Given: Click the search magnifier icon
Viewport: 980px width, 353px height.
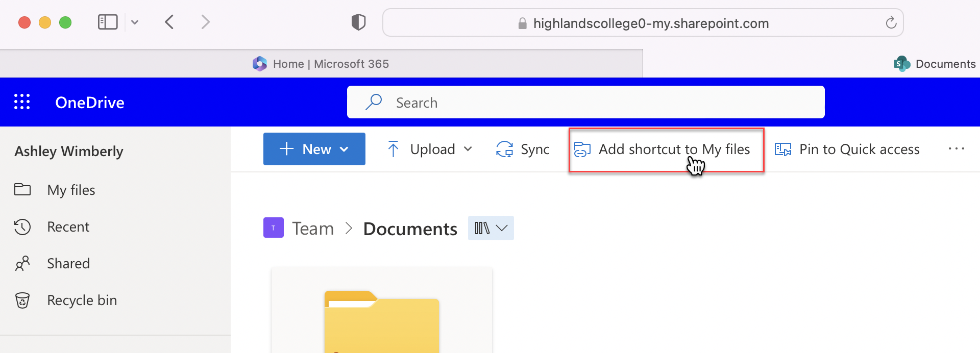Looking at the screenshot, I should 374,102.
